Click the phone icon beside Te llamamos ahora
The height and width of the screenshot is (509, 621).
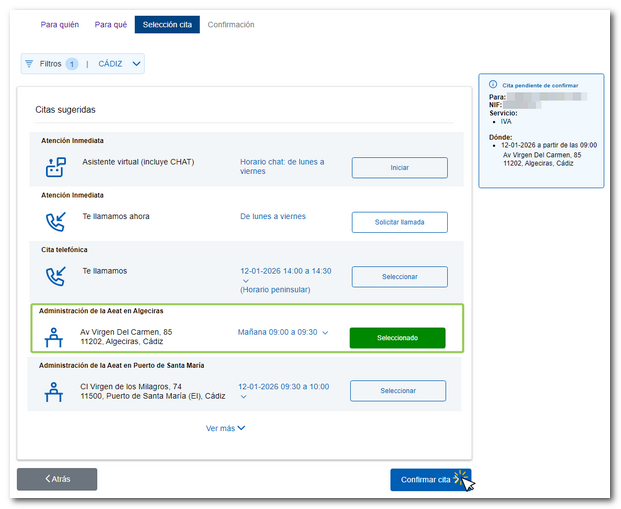point(55,221)
